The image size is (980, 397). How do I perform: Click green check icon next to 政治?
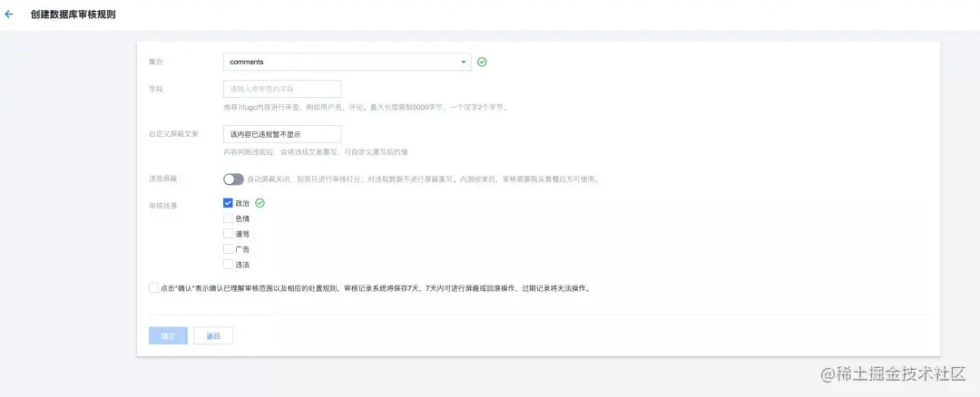point(260,203)
